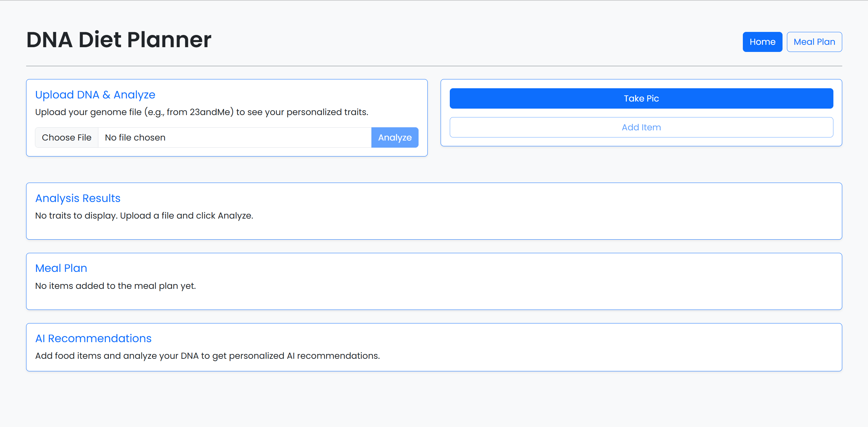Click the Home navigation button
This screenshot has height=427, width=868.
point(762,42)
